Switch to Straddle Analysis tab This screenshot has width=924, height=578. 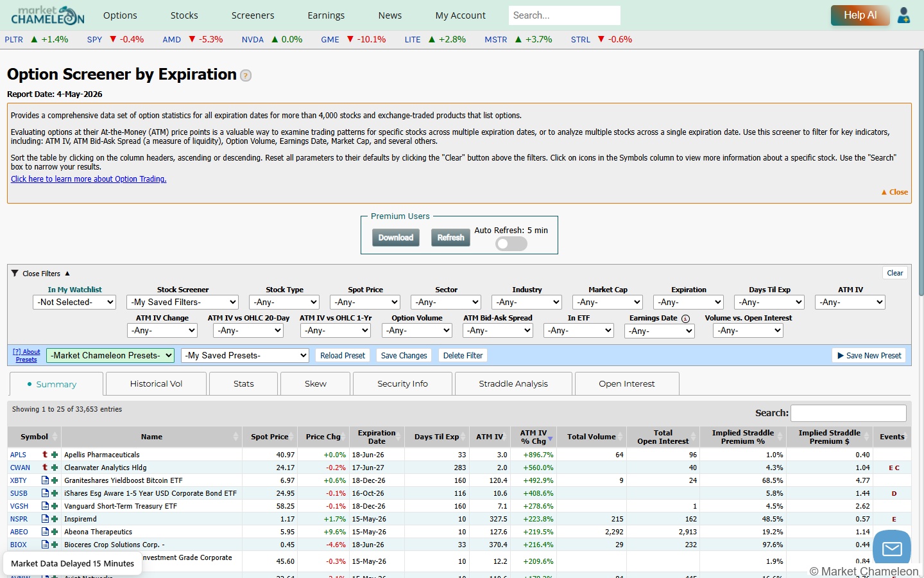[513, 383]
